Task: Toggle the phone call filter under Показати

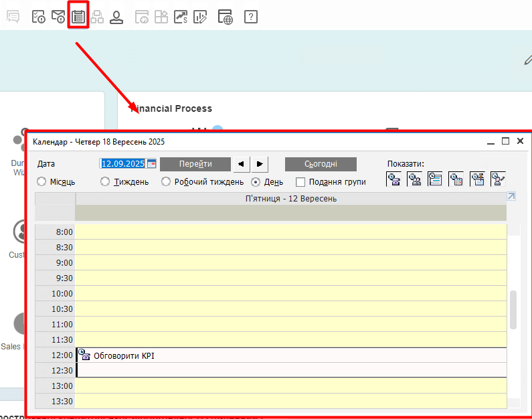Action: [x=394, y=179]
